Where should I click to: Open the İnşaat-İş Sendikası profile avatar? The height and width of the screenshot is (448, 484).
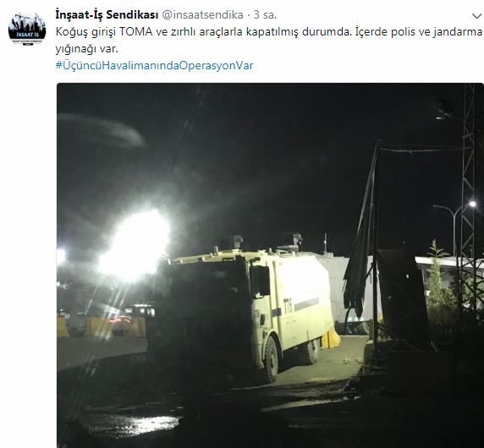click(27, 29)
